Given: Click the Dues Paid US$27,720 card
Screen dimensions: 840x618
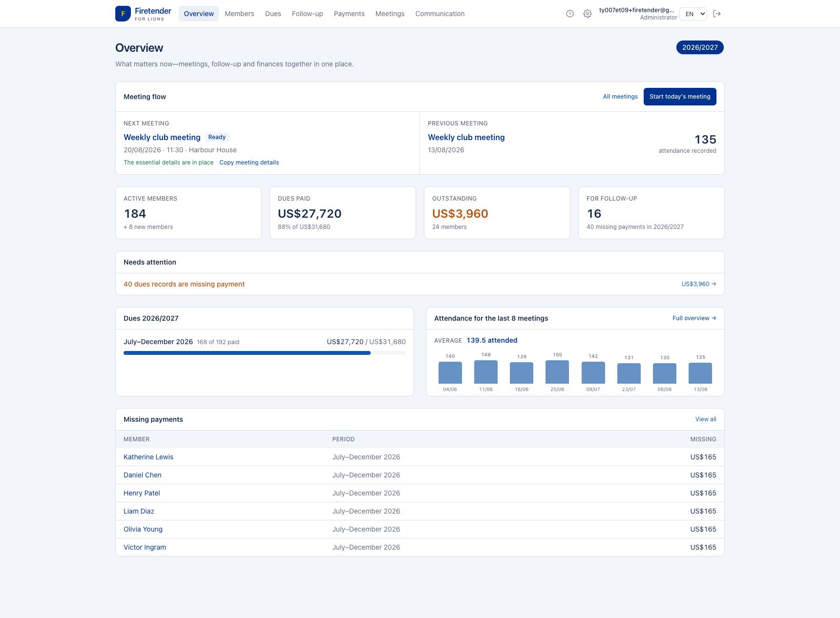Looking at the screenshot, I should 343,213.
